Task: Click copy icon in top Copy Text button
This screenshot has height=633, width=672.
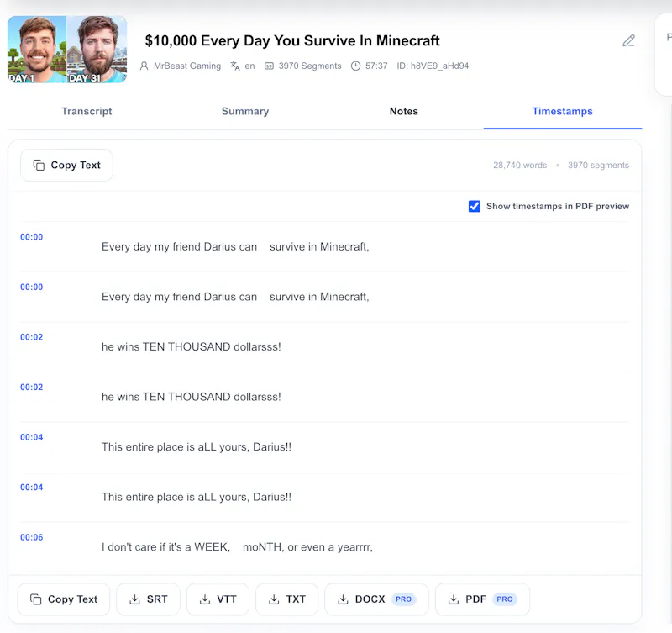Action: 39,165
